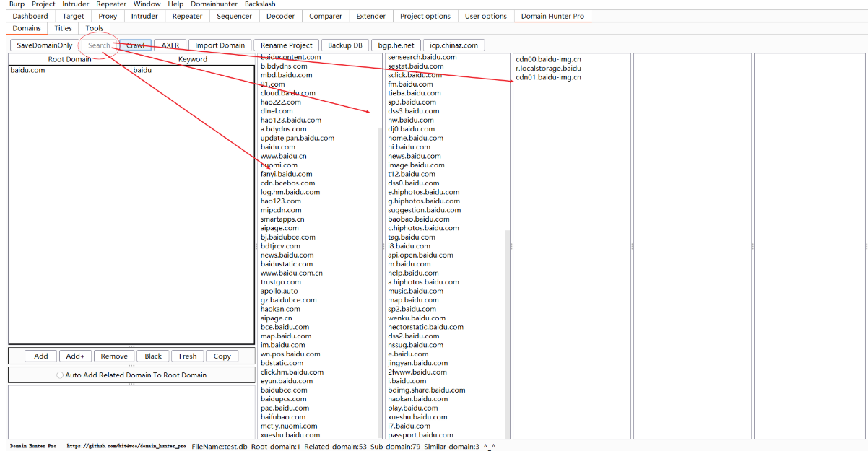The width and height of the screenshot is (868, 451).
Task: Click the Add+ button
Action: click(x=75, y=356)
